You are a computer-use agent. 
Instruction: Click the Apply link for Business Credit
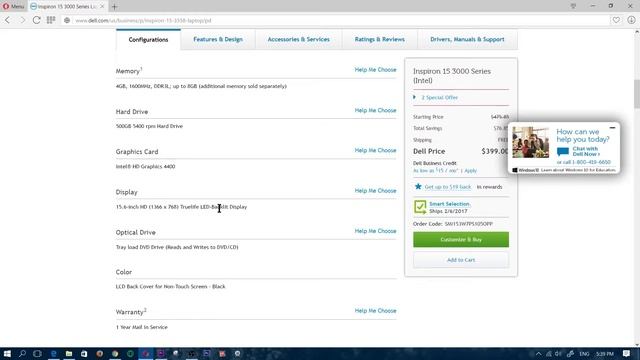tap(470, 171)
